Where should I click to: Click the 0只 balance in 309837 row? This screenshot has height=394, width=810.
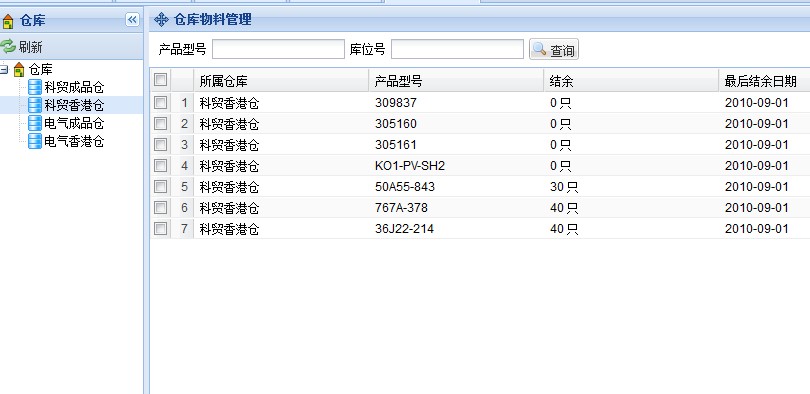560,103
